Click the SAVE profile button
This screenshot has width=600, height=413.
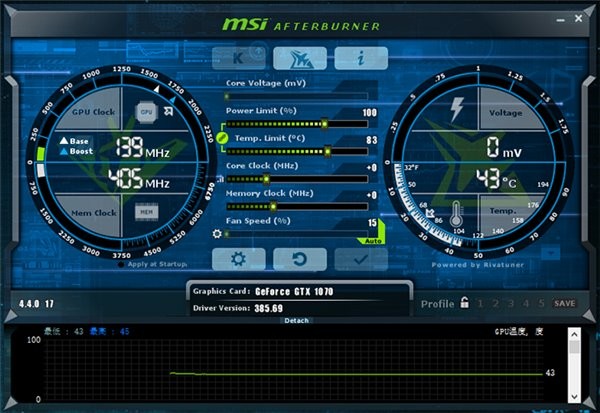565,304
